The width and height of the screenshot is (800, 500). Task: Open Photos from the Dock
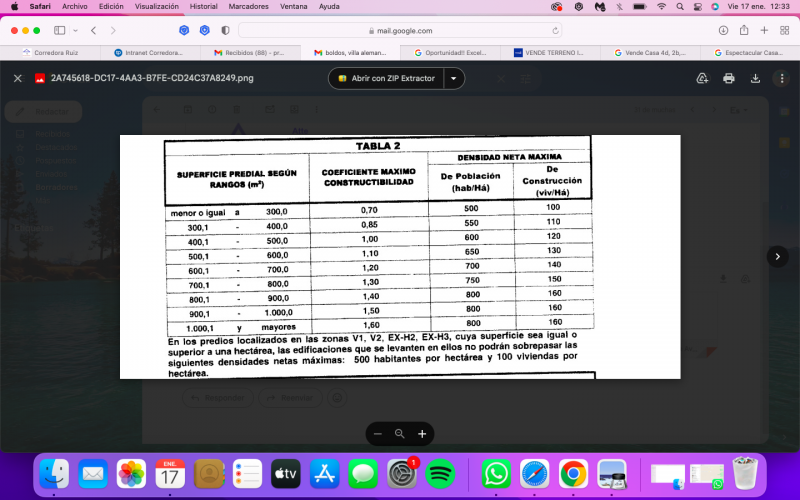pyautogui.click(x=131, y=474)
